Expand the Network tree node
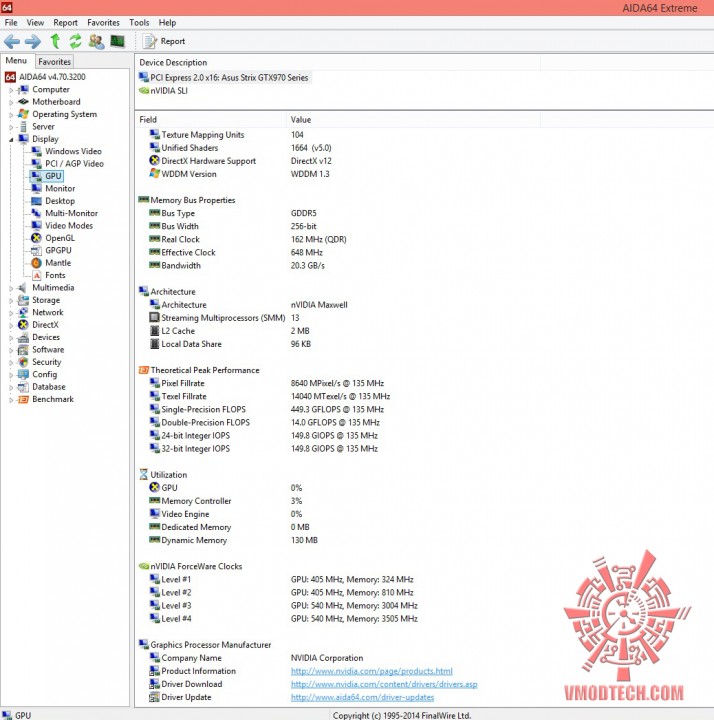Screen dimensions: 714x720 point(11,313)
